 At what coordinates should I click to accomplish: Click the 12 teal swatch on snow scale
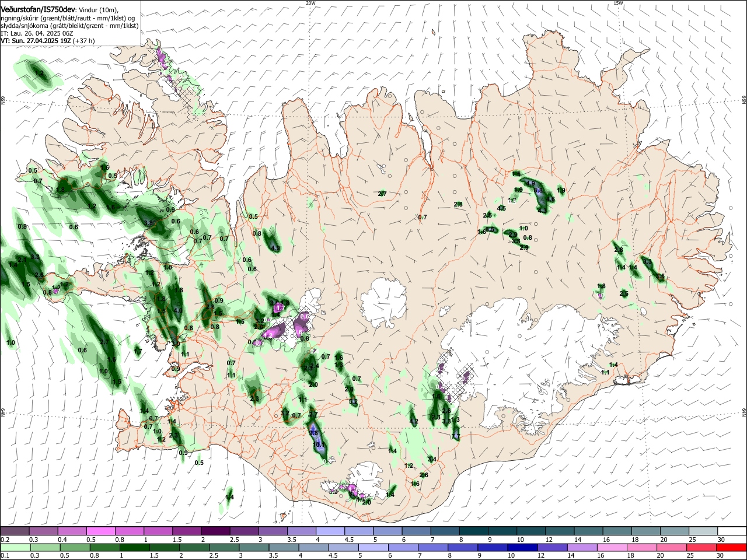[x=560, y=531]
